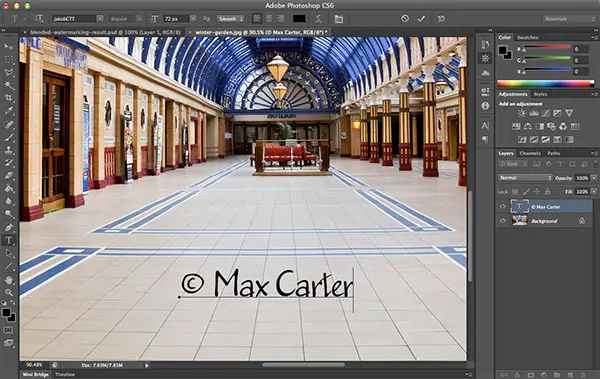Screen dimensions: 600x379
Task: Toggle text orientation icon in options bar
Action: [39, 18]
